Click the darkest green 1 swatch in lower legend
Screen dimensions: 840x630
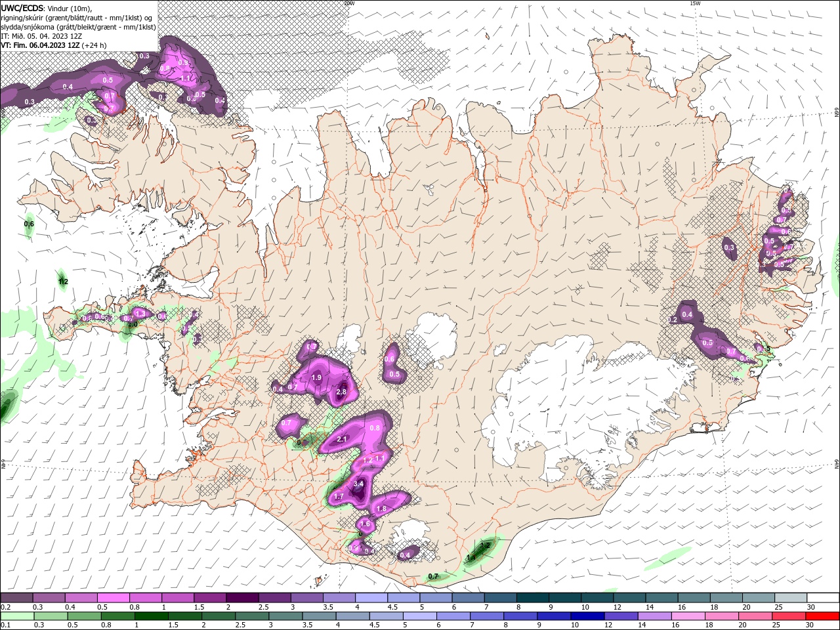coord(151,616)
